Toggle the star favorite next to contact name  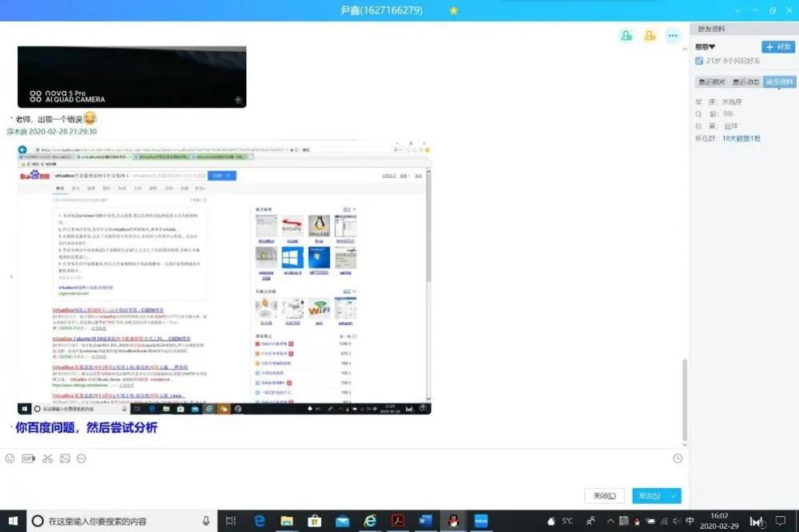pyautogui.click(x=454, y=10)
